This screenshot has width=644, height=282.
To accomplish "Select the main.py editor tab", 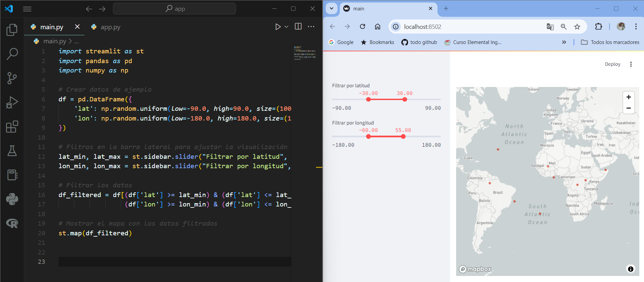I will [x=51, y=27].
